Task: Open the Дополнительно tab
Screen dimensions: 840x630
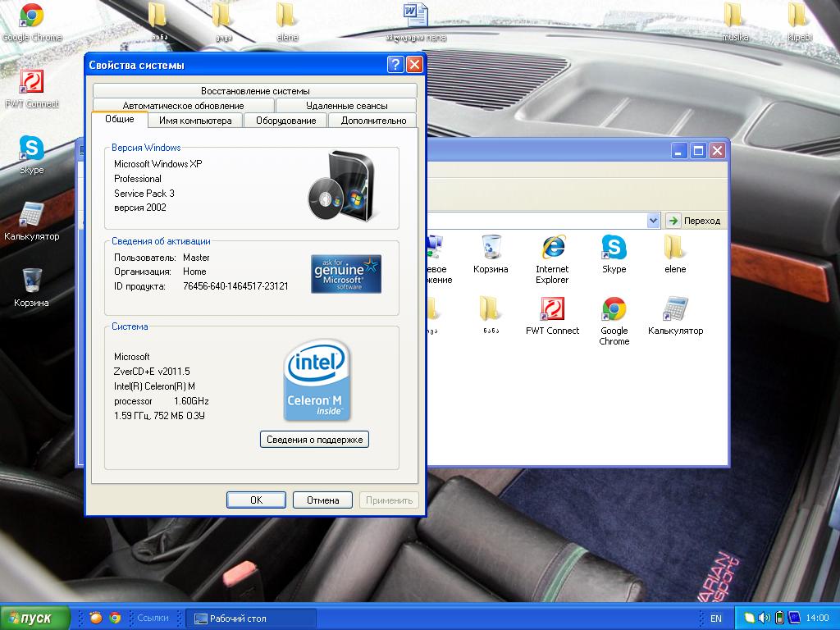Action: point(373,121)
